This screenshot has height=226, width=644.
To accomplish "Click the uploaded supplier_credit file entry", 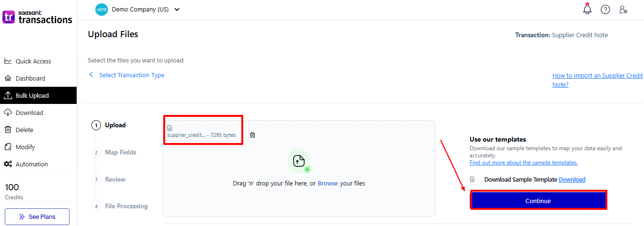I will click(201, 135).
